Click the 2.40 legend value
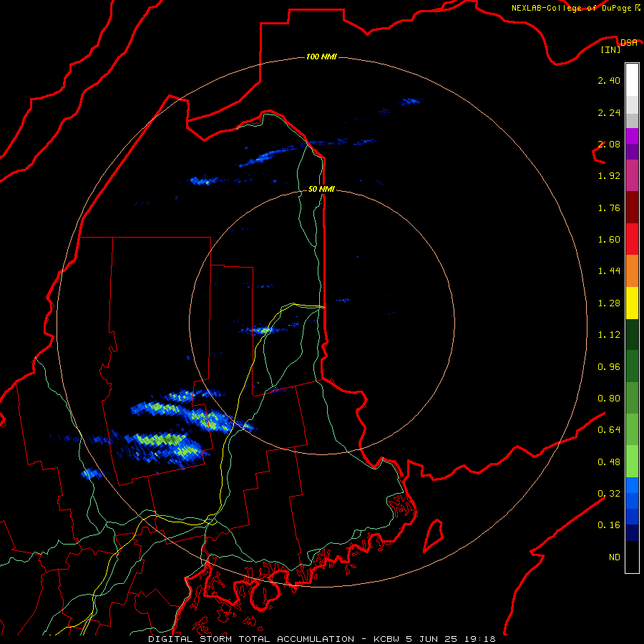 click(609, 80)
